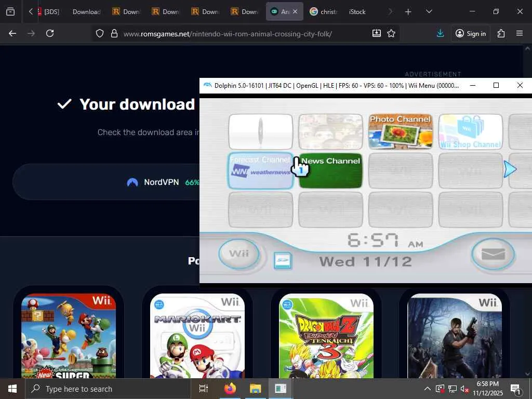Viewport: 532px width, 399px height.
Task: Click the install page icon in address bar
Action: coord(376,33)
